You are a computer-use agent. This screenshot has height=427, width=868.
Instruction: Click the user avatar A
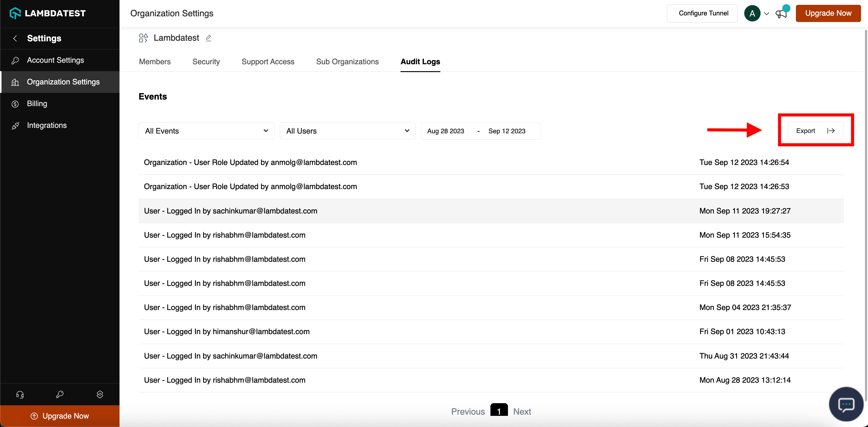[752, 14]
